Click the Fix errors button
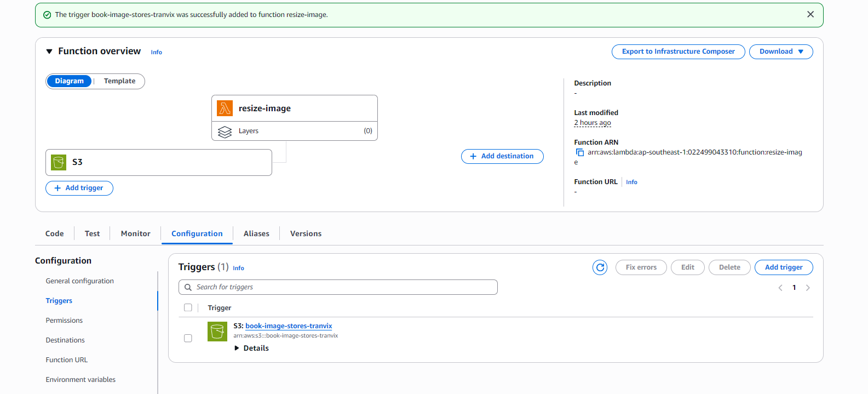Viewport: 868px width, 394px height. [x=641, y=267]
